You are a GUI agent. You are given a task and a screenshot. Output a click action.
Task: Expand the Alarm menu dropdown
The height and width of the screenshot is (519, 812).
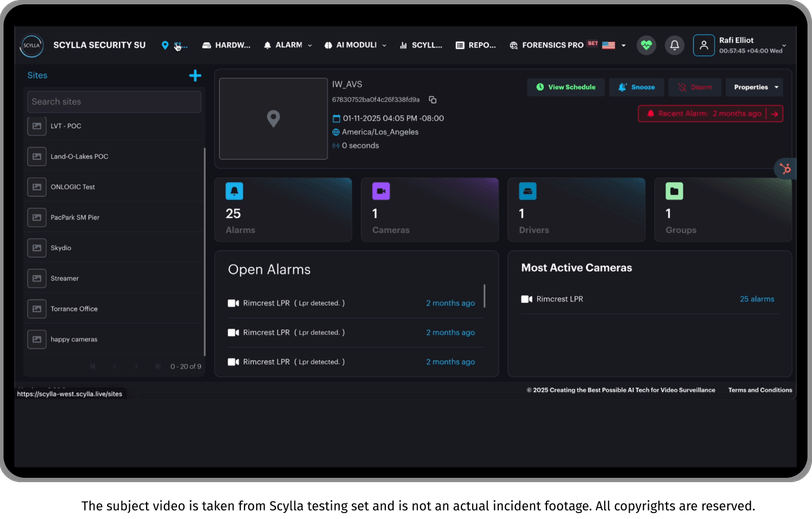pos(287,45)
